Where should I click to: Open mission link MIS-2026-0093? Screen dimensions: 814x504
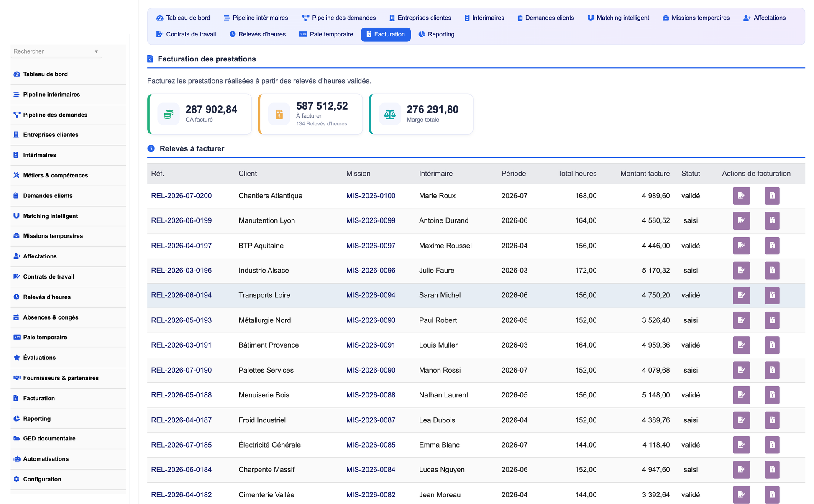[x=371, y=320]
